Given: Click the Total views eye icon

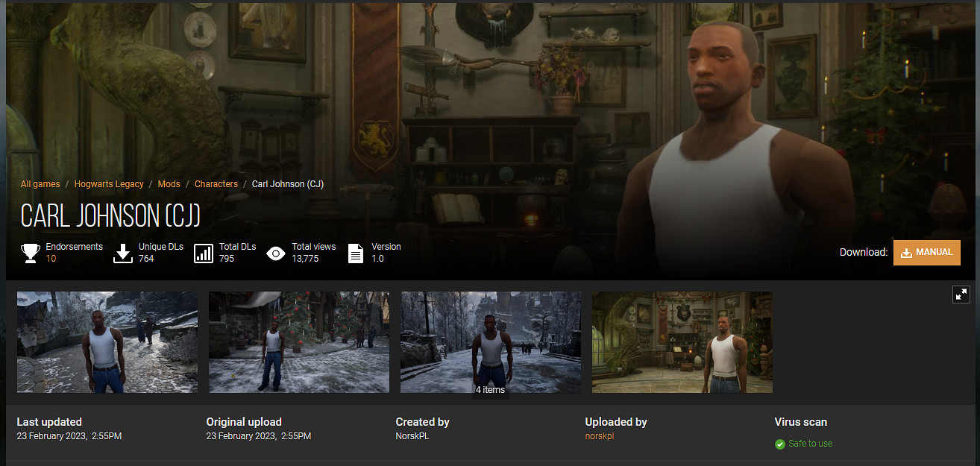Looking at the screenshot, I should pyautogui.click(x=276, y=254).
